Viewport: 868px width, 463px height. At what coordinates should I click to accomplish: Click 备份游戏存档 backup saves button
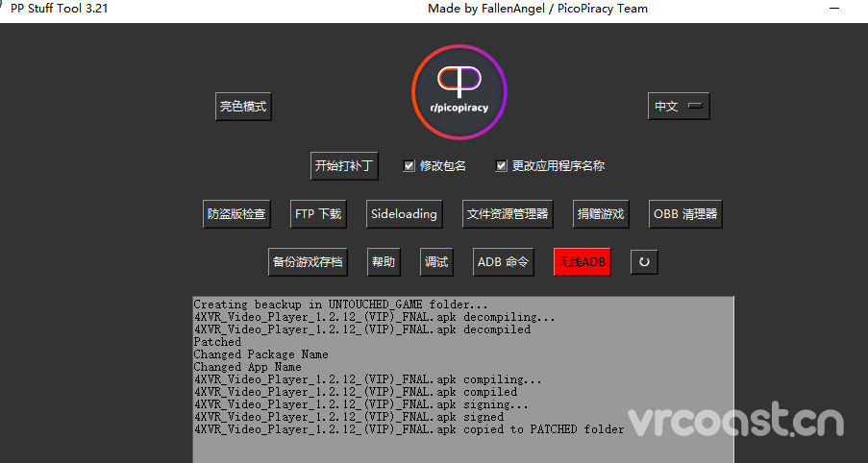[308, 261]
